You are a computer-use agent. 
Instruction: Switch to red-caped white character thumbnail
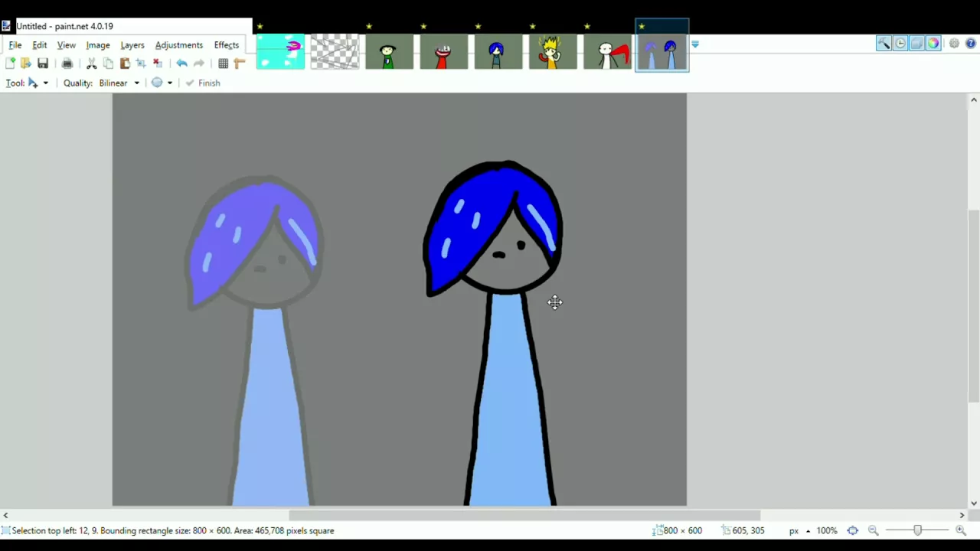(x=607, y=52)
